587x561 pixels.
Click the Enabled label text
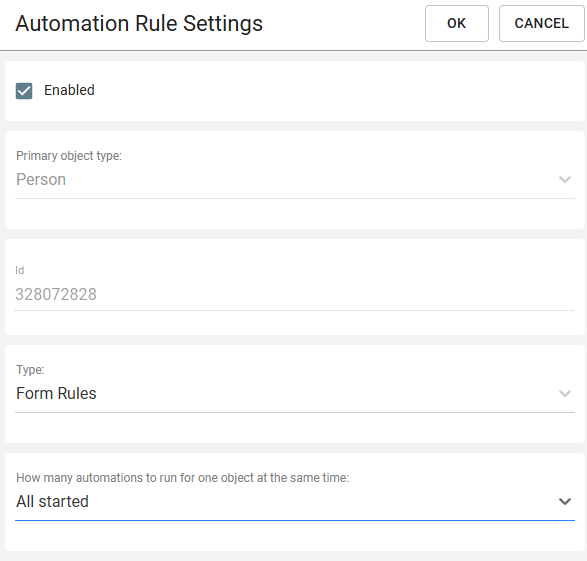pyautogui.click(x=69, y=90)
